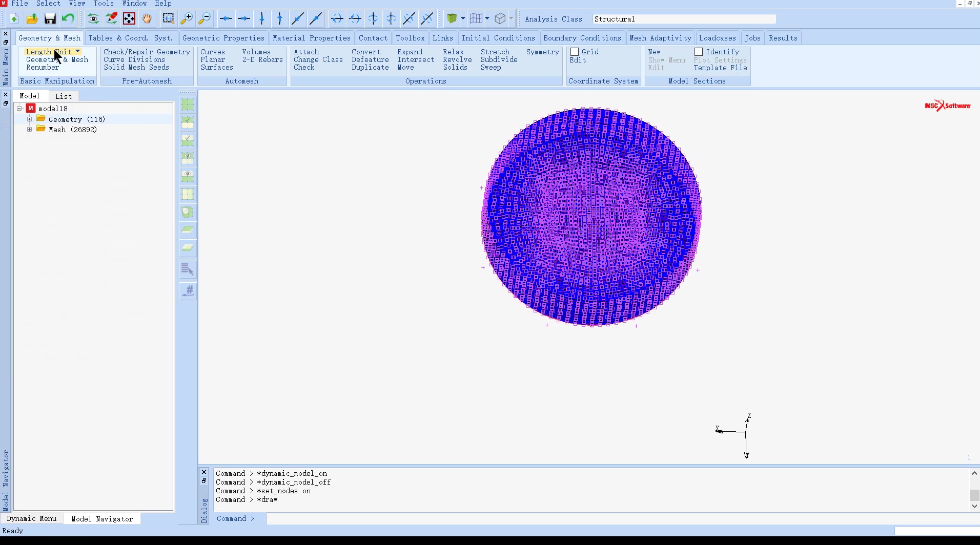Image resolution: width=980 pixels, height=545 pixels.
Task: Click the Undo arrow icon
Action: point(68,19)
